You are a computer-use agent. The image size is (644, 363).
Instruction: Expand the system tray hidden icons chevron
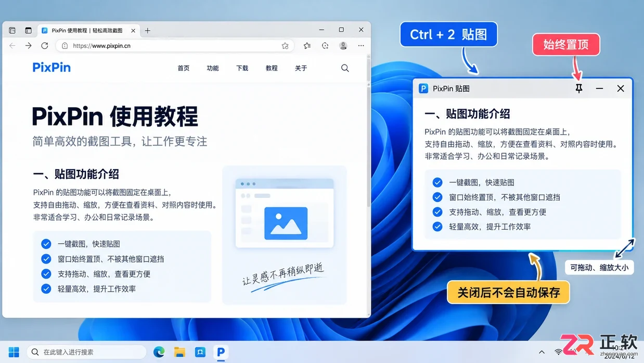tap(542, 353)
